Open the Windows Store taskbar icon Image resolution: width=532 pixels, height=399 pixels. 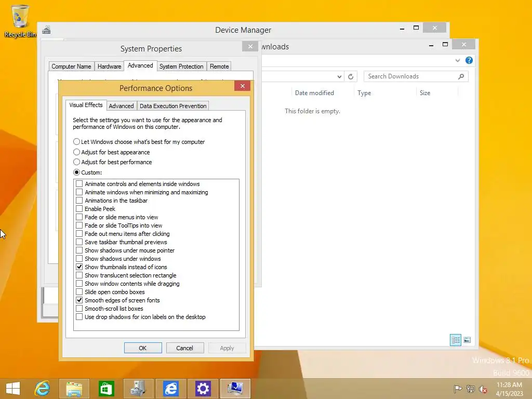(106, 389)
